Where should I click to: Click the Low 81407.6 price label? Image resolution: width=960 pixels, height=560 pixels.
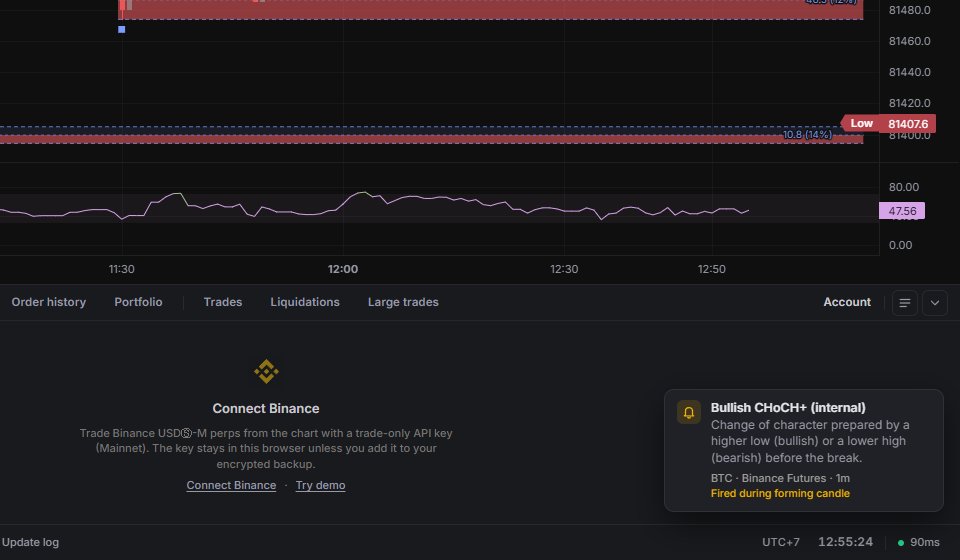[x=888, y=124]
